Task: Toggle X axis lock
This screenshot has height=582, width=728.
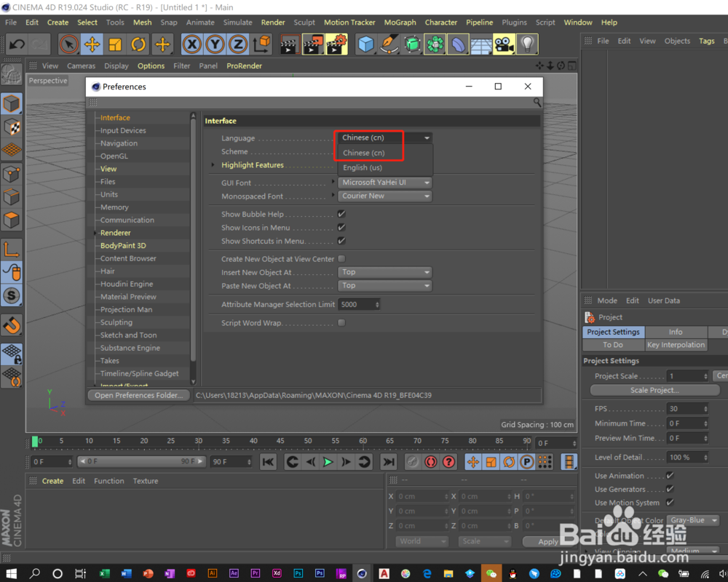Action: click(192, 44)
